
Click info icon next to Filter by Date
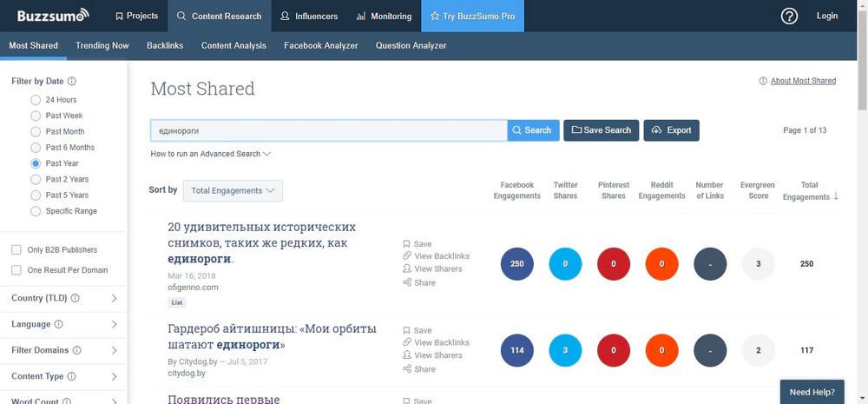click(x=71, y=81)
